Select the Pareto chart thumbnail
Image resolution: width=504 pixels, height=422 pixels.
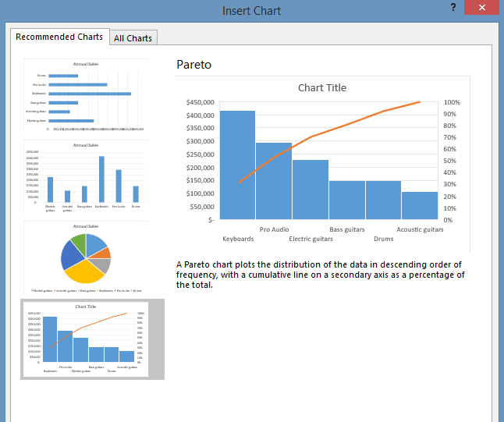pos(92,339)
